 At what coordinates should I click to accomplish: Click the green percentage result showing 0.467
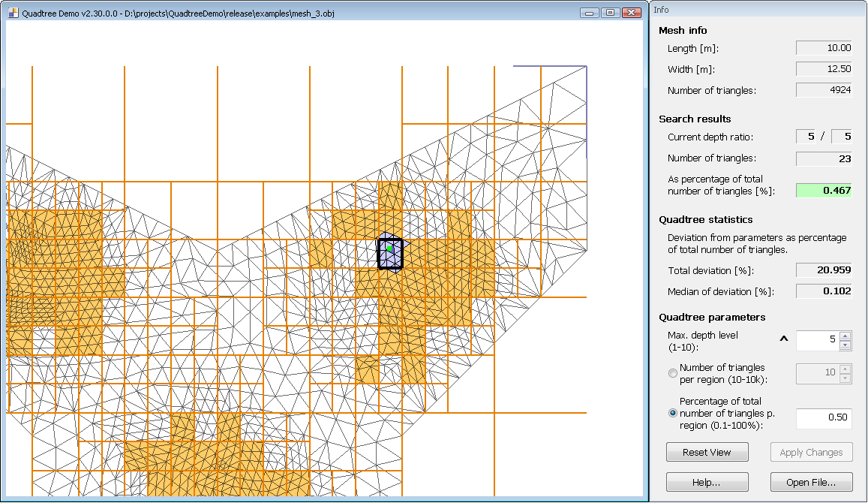823,190
